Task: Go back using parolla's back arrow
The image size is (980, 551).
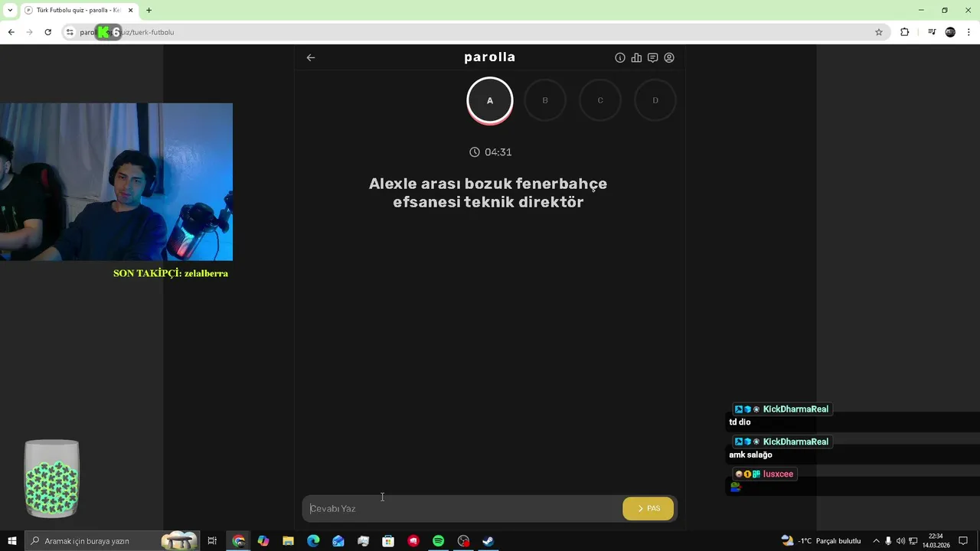Action: (x=311, y=57)
